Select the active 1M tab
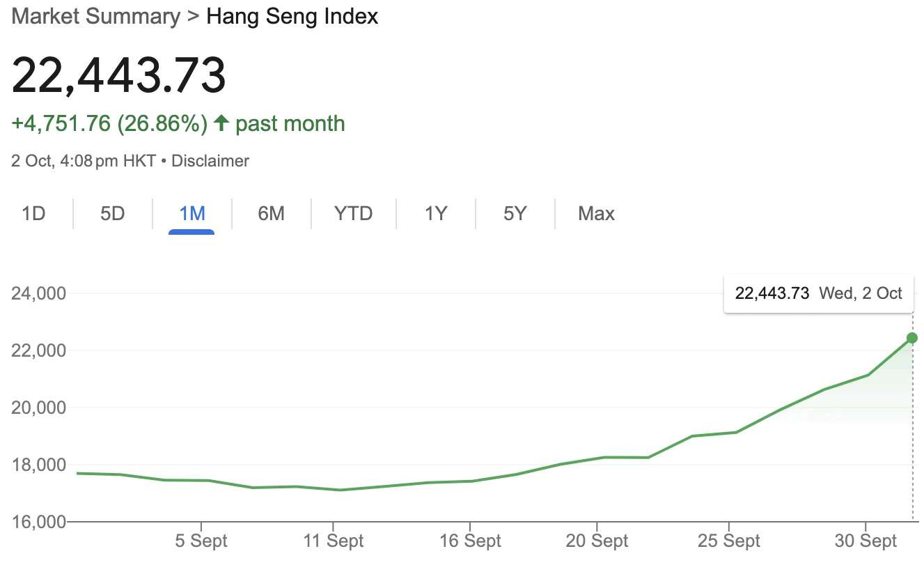This screenshot has width=924, height=565. pos(191,213)
